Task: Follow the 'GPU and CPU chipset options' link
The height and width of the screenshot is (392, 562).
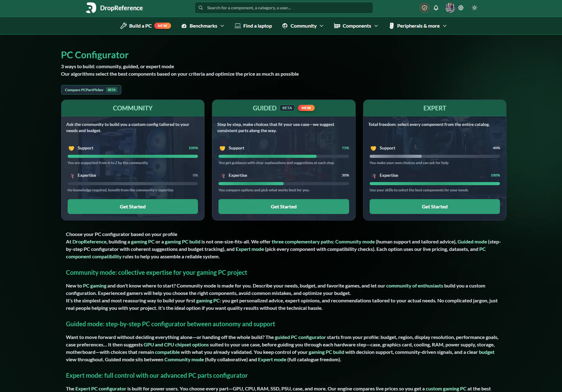Action: pos(176,345)
